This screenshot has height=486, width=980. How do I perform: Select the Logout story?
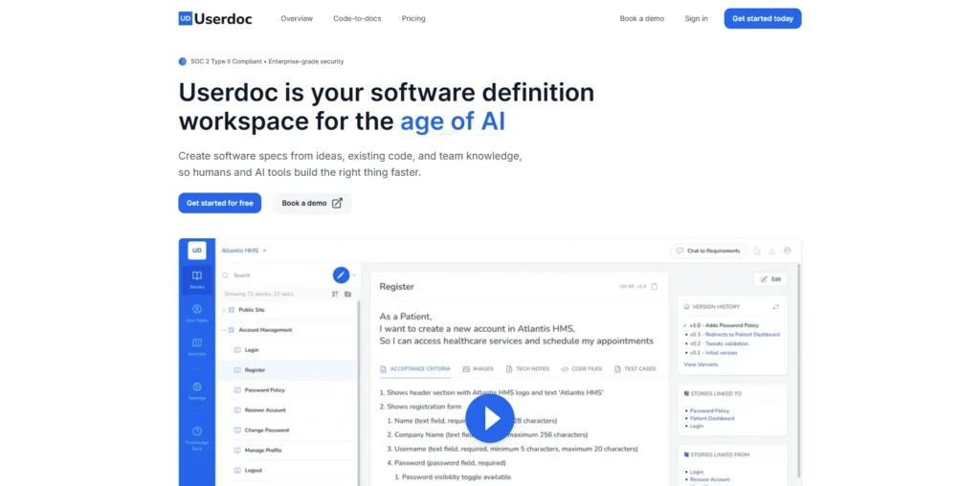[288, 470]
